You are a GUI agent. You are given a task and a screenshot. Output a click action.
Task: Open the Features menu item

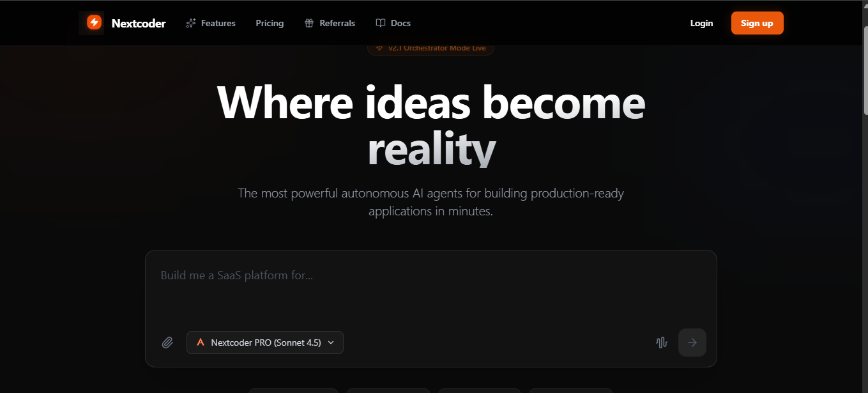click(218, 23)
